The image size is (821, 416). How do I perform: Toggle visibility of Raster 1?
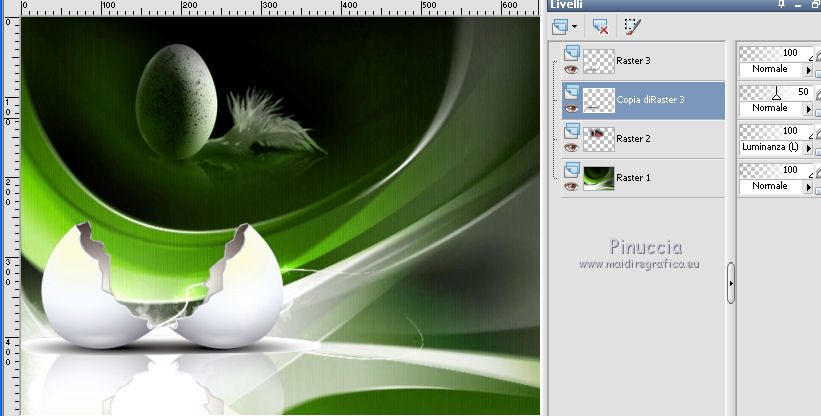click(x=571, y=186)
